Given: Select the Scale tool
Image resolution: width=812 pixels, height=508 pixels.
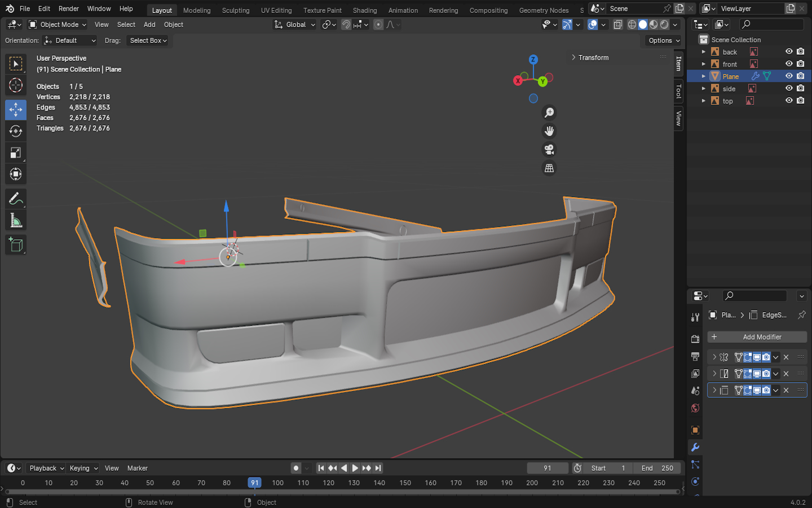Looking at the screenshot, I should 16,153.
